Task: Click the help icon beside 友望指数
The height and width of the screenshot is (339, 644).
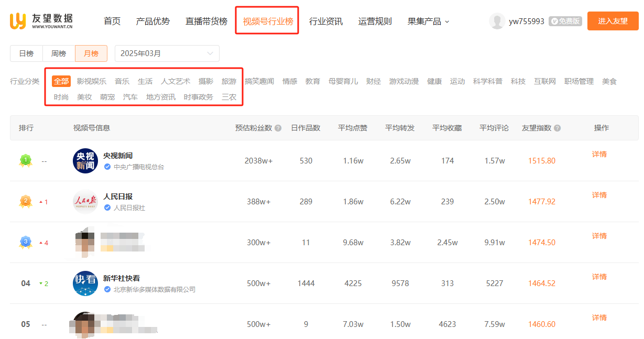Action: [558, 128]
